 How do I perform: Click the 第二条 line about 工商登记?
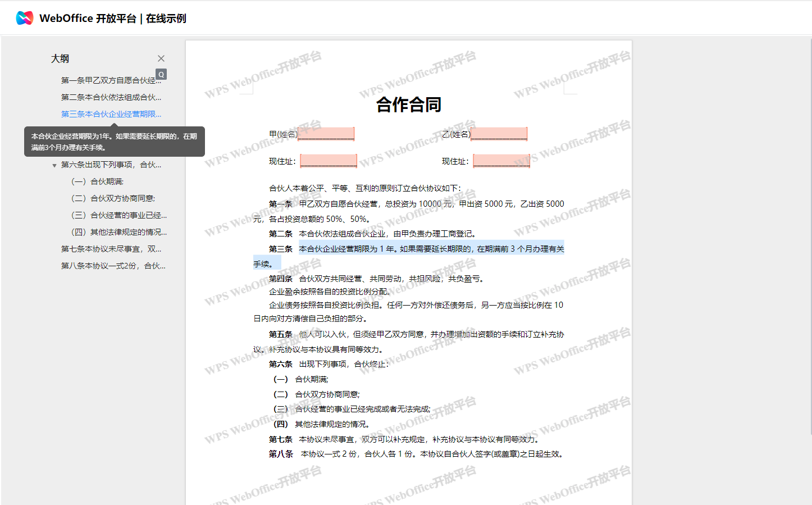point(373,234)
